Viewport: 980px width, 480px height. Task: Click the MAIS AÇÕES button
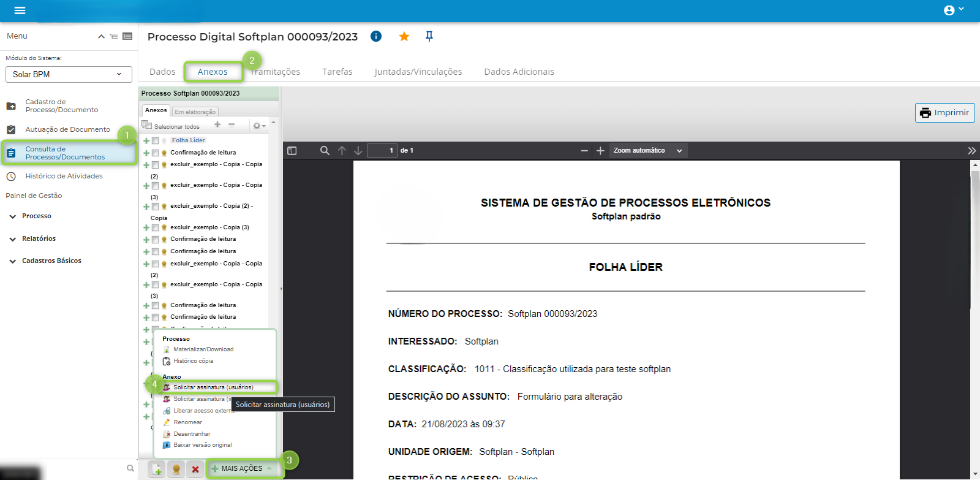[243, 468]
